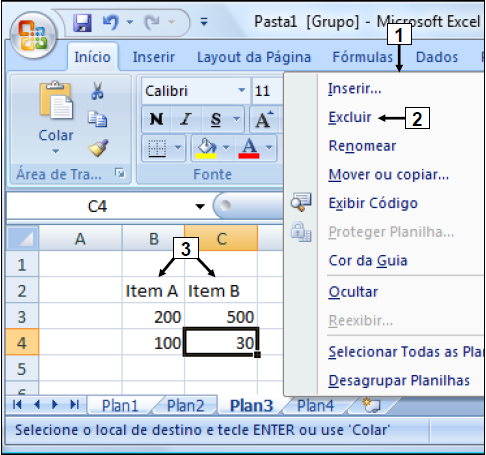Open the Redo history dropdown arrow

pos(171,23)
